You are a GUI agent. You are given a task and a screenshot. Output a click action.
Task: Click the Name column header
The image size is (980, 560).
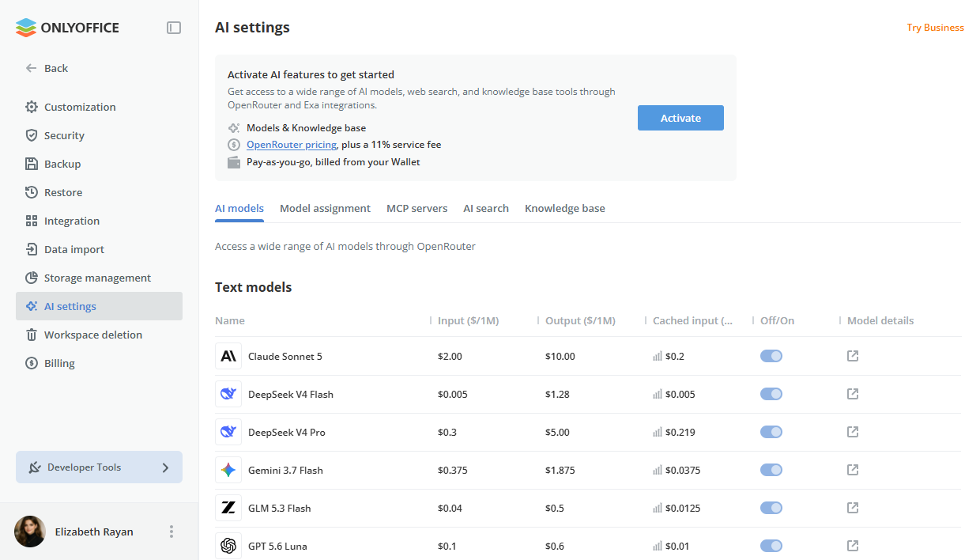(x=230, y=321)
